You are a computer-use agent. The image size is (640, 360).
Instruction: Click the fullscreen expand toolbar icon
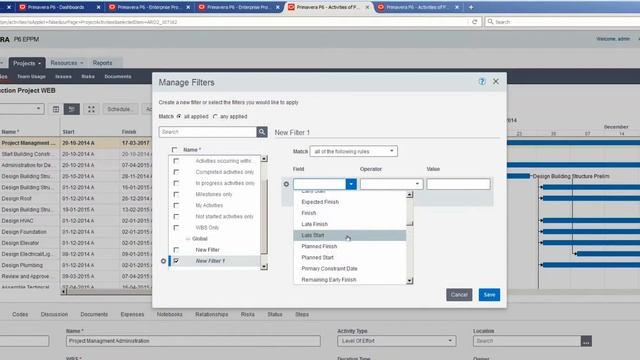(x=91, y=109)
